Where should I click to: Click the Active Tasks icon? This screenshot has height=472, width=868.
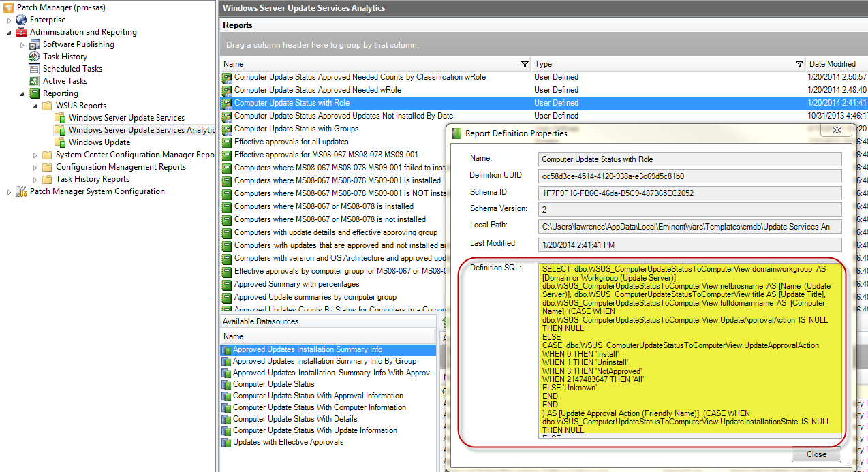34,81
